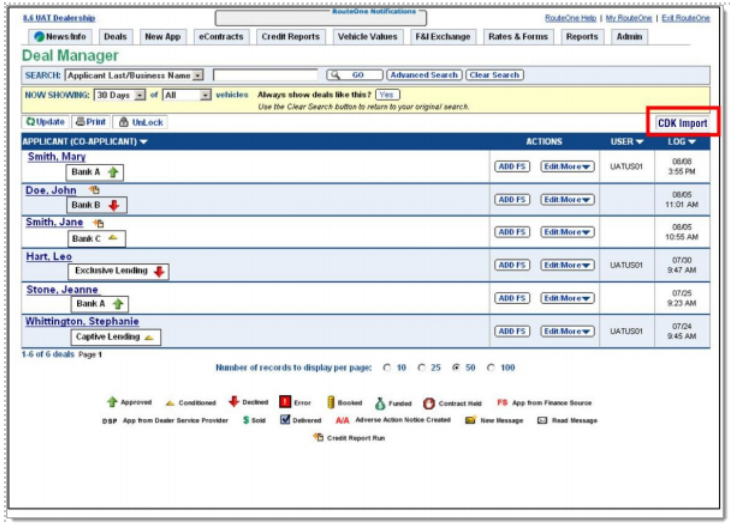Click the CDK Import button
The image size is (730, 524).
pos(682,123)
